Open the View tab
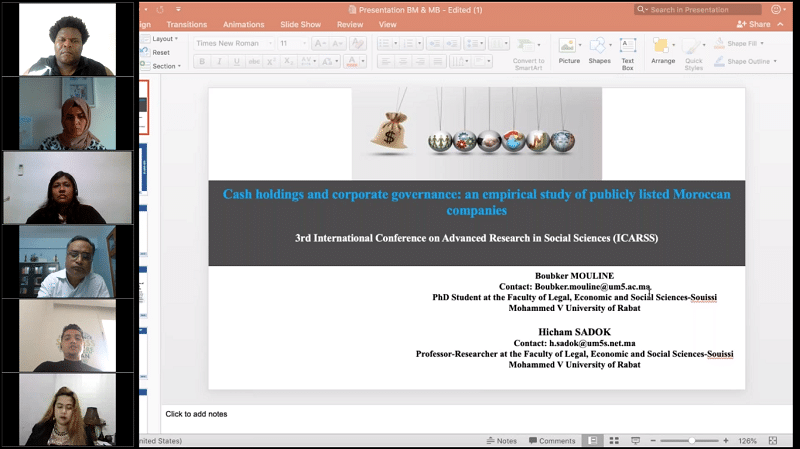 click(387, 24)
